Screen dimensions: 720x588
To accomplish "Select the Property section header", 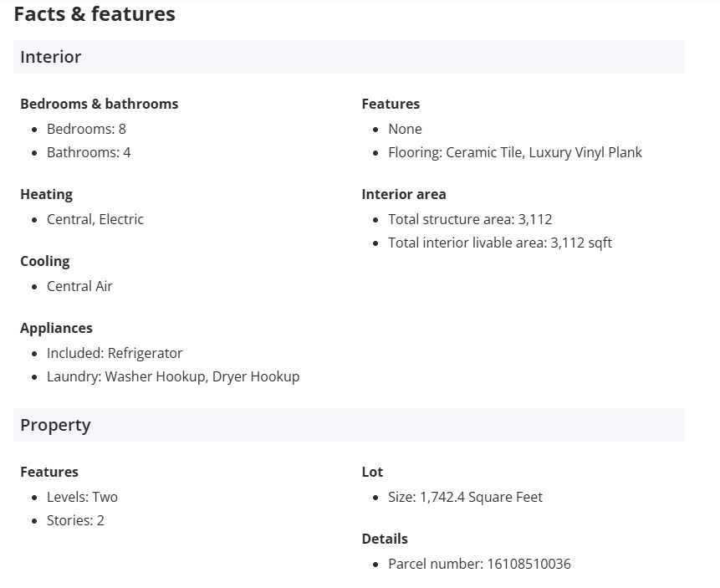I will 55,425.
